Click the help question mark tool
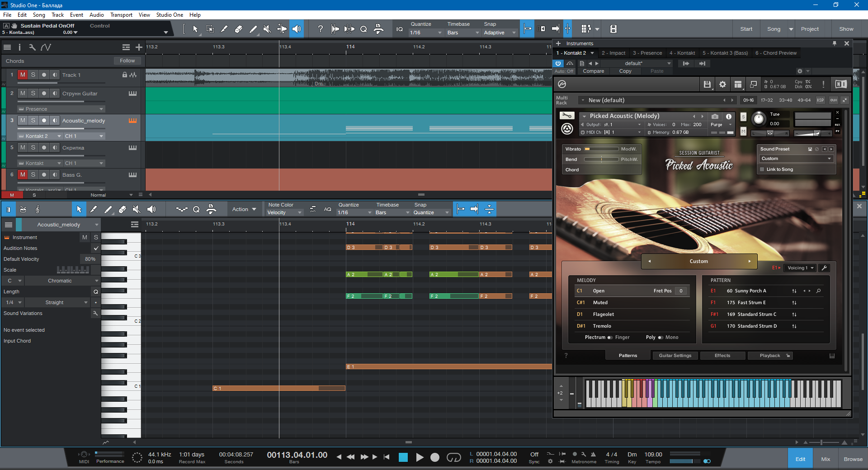Image resolution: width=868 pixels, height=470 pixels. pyautogui.click(x=320, y=29)
